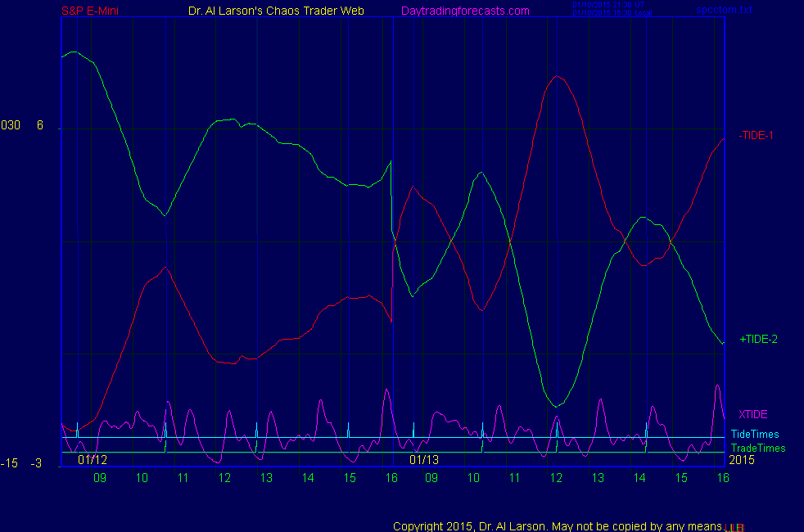Viewport: 804px width, 532px height.
Task: Click the UT timestamp at top
Action: pos(609,5)
